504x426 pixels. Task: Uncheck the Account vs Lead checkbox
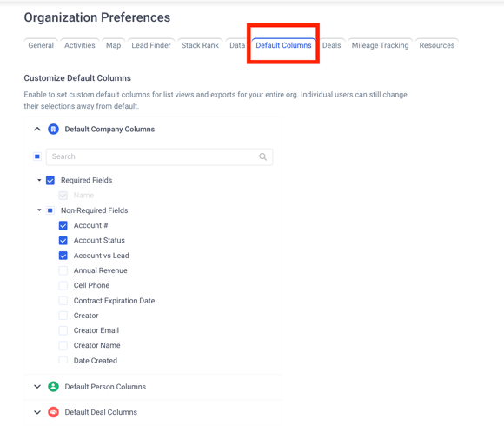point(63,256)
